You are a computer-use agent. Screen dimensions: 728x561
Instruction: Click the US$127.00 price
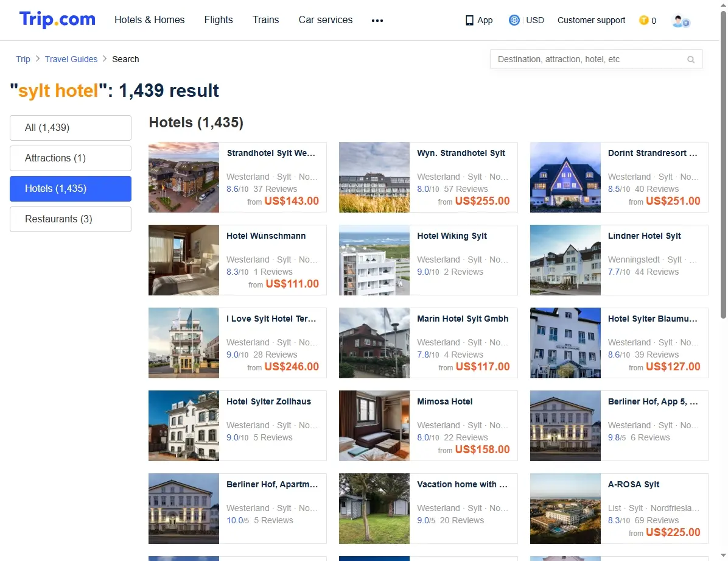tap(673, 367)
